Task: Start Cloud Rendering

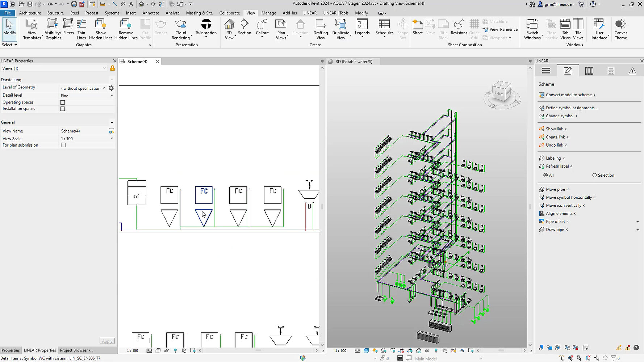Action: [x=180, y=28]
